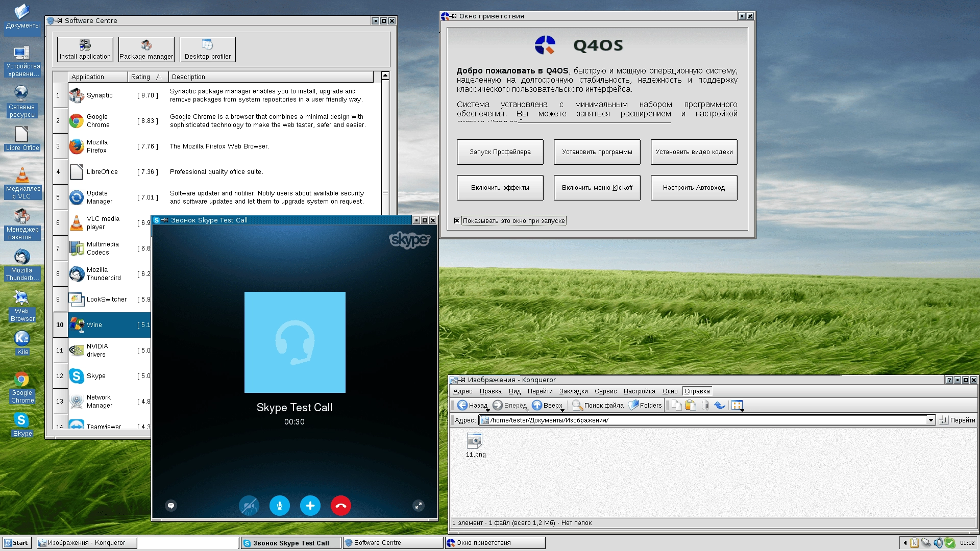Click Включить меню Kickoff button

tap(597, 188)
